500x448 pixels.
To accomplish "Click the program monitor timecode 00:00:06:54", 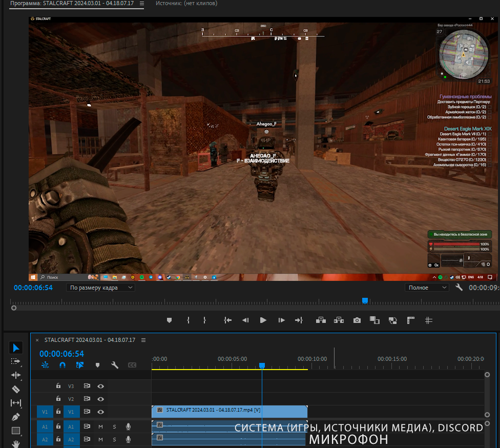I will point(33,288).
